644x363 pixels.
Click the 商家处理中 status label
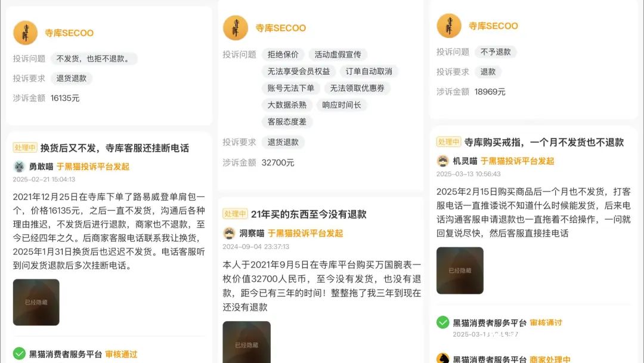point(550,359)
